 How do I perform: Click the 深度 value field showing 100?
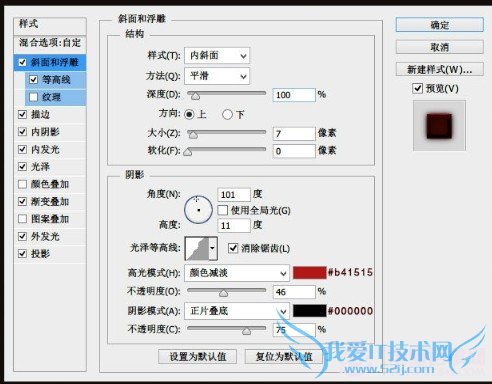(294, 95)
